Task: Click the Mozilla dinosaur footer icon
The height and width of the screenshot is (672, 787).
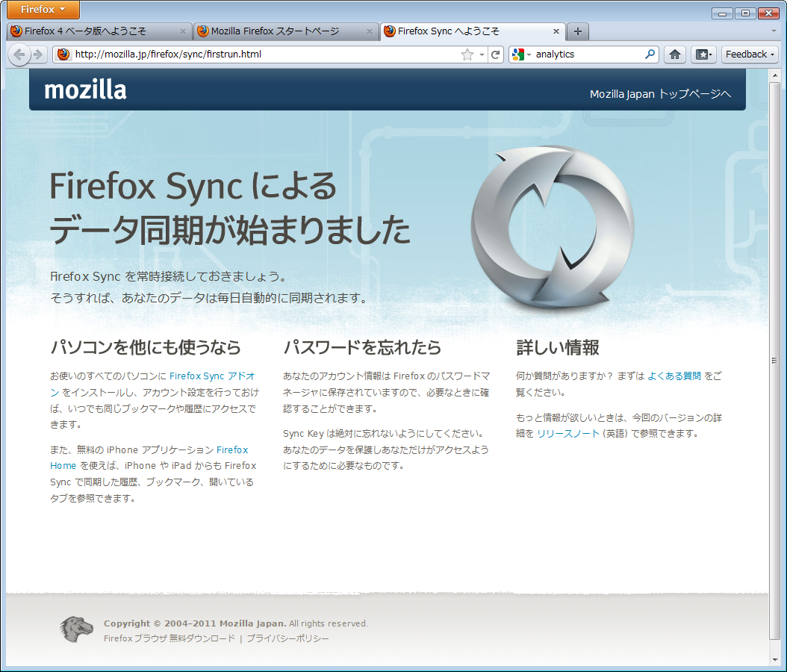Action: point(76,629)
